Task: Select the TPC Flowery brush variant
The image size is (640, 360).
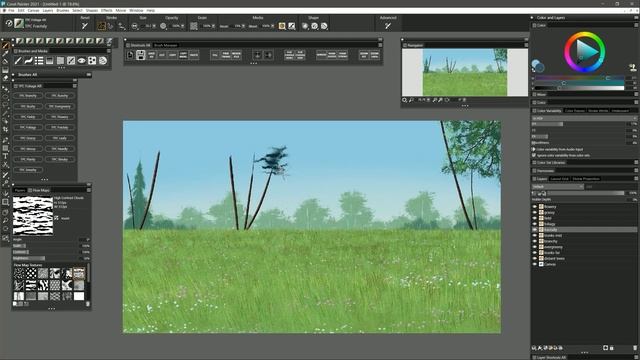Action: [x=60, y=117]
